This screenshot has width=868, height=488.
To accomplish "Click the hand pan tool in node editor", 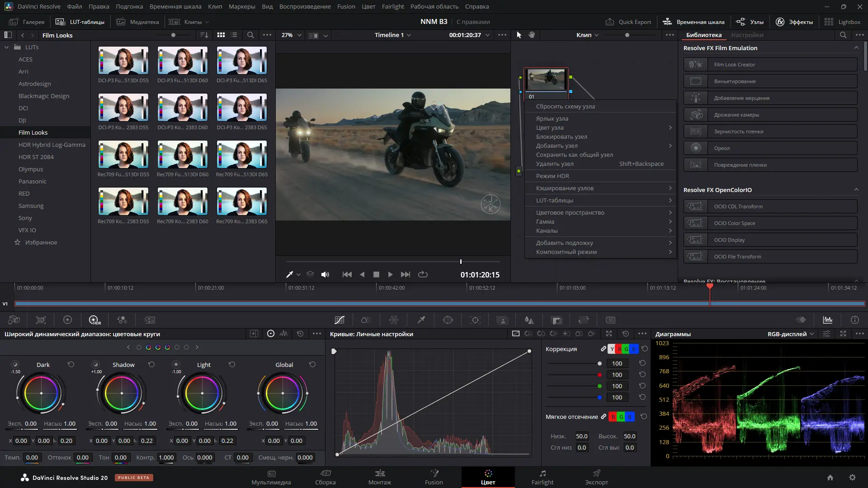I will [532, 35].
